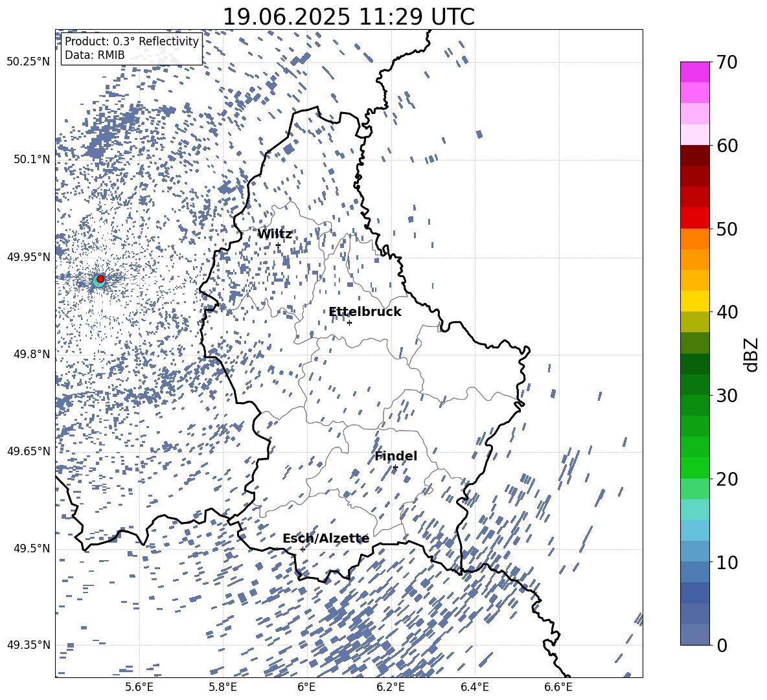Click the latitude label 50.1°N
The image size is (767, 700).
click(x=32, y=159)
